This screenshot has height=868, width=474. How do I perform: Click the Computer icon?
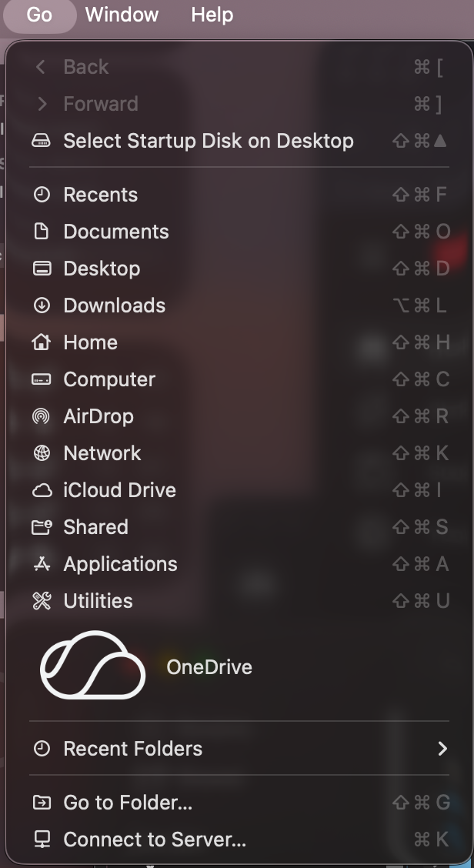tap(42, 379)
